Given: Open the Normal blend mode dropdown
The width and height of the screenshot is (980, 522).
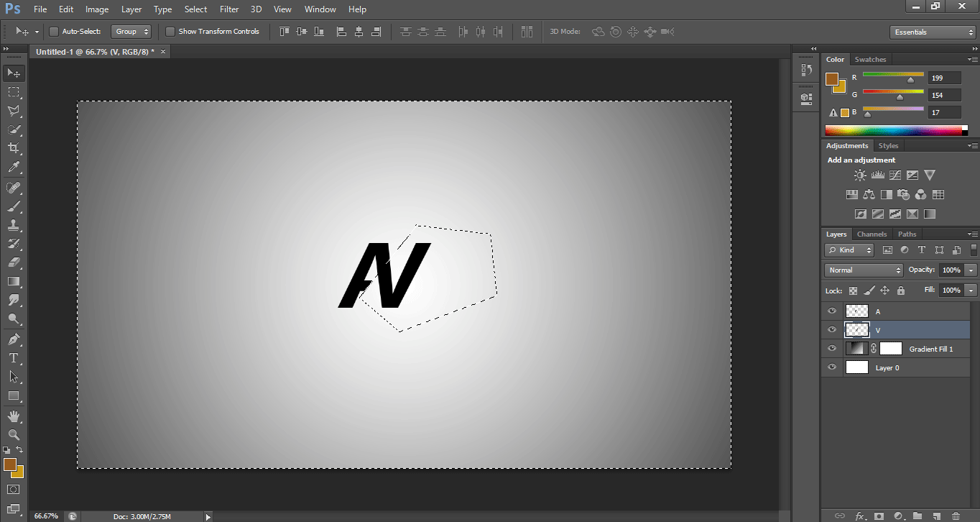Looking at the screenshot, I should tap(863, 270).
